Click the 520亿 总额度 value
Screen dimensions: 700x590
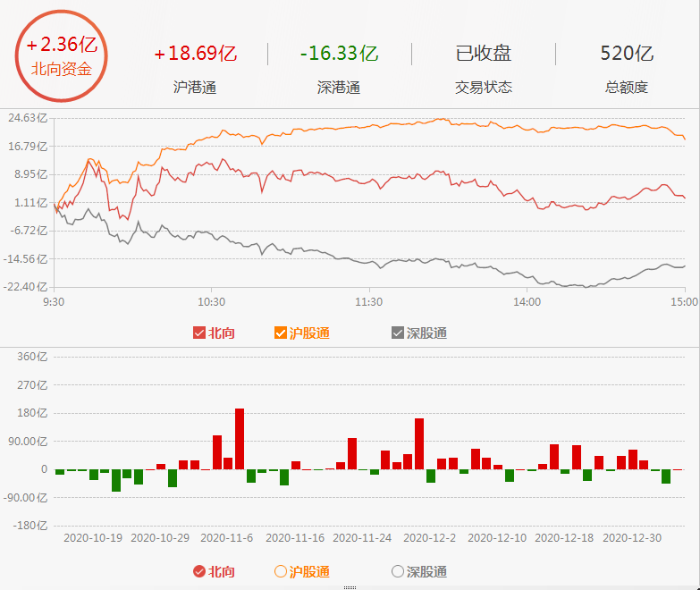627,54
